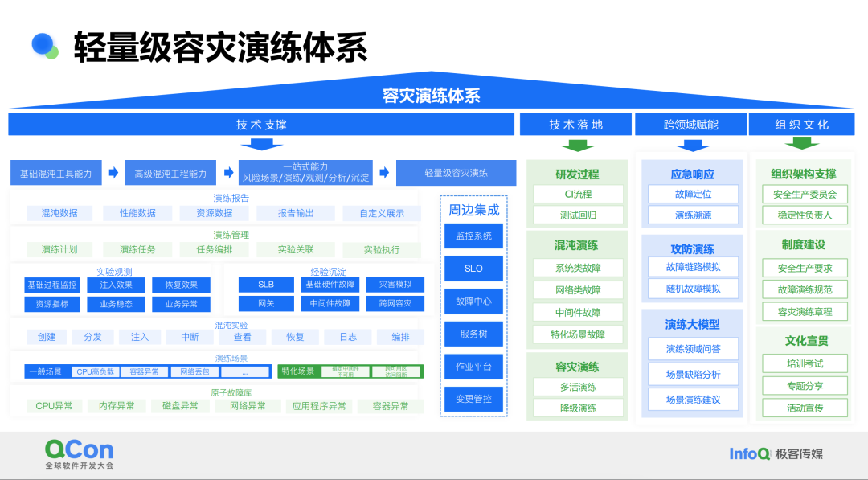The width and height of the screenshot is (868, 480).
Task: Click the CPU异常 cell
Action: pos(55,406)
